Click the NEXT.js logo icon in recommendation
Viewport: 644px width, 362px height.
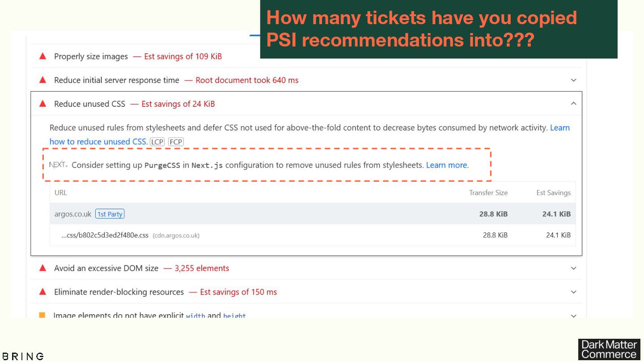pyautogui.click(x=58, y=165)
